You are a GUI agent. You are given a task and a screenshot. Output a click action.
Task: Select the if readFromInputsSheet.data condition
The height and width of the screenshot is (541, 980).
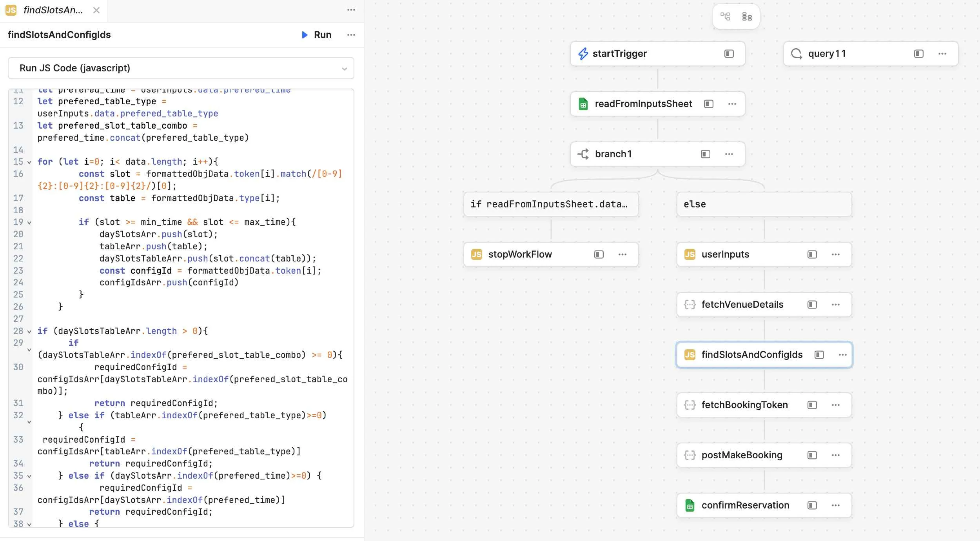551,204
